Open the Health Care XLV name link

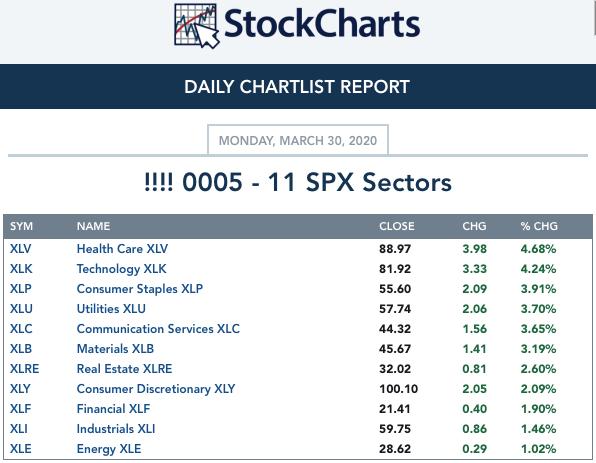(x=122, y=249)
